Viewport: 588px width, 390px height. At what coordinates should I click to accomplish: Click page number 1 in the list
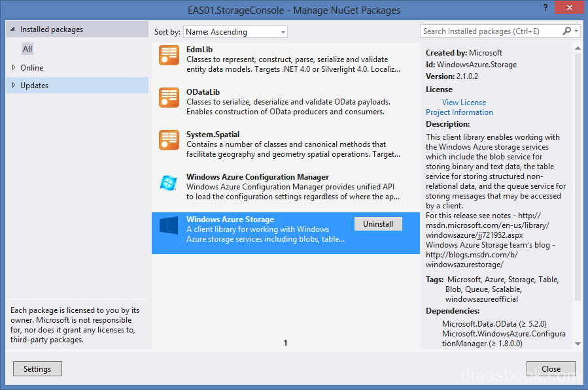pyautogui.click(x=285, y=342)
